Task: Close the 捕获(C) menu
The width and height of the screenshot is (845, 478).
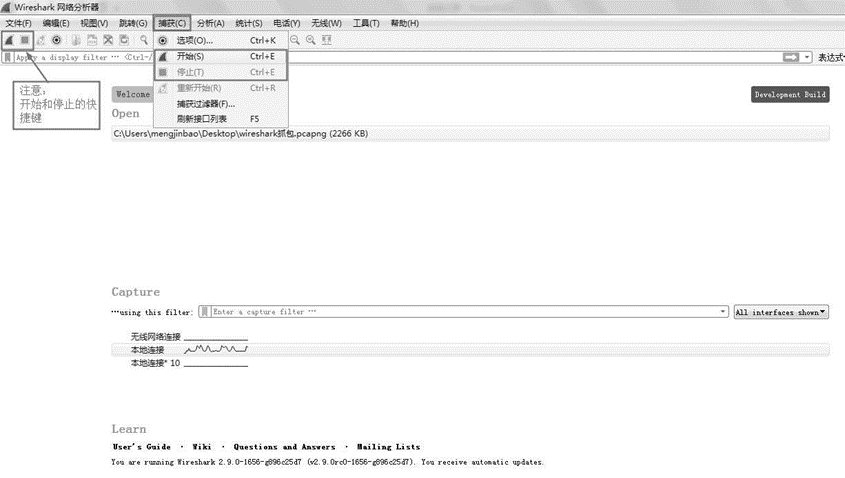Action: pyautogui.click(x=172, y=23)
